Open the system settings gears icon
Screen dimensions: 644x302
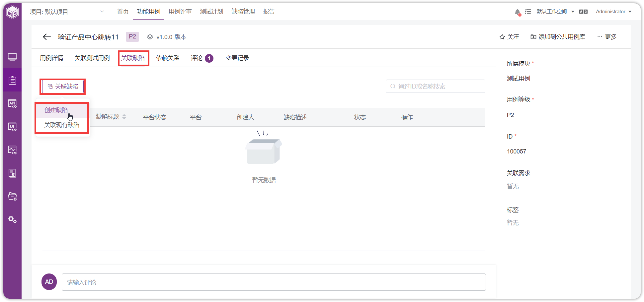pyautogui.click(x=13, y=219)
